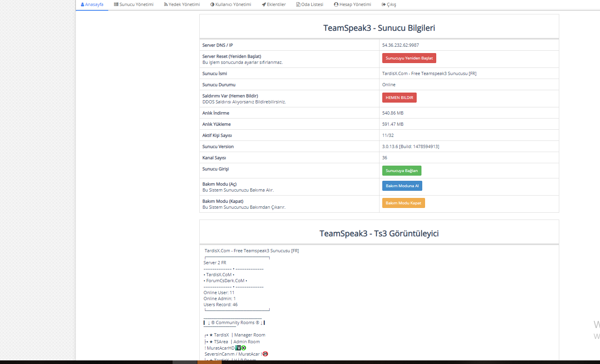The width and height of the screenshot is (600, 364).
Task: Click the Kanal Sayısı label
Action: point(214,158)
